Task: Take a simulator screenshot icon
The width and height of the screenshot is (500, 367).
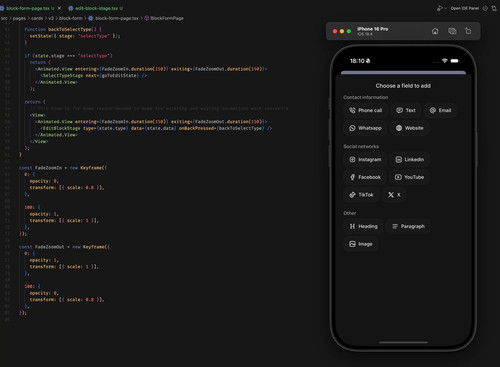Action: point(452,31)
